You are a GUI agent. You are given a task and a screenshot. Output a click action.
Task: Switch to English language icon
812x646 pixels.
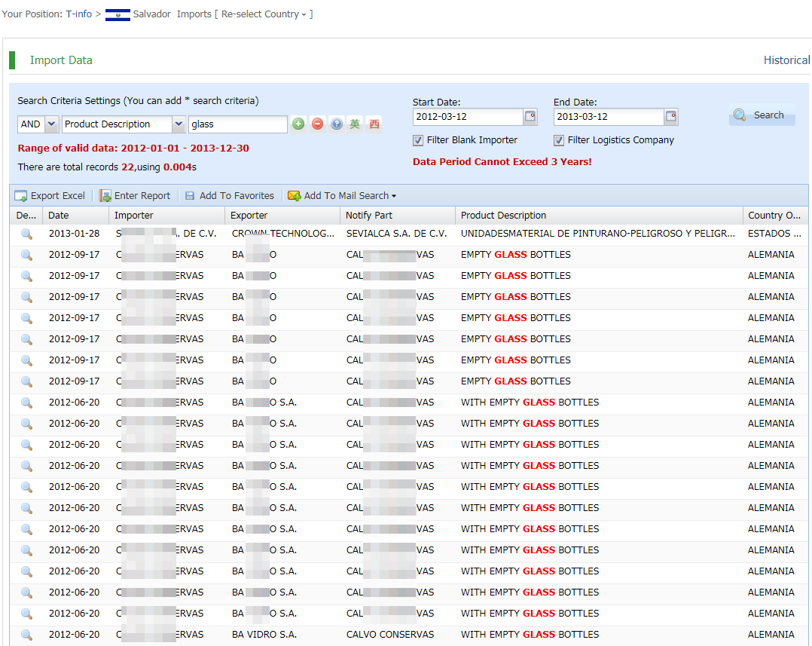click(355, 124)
